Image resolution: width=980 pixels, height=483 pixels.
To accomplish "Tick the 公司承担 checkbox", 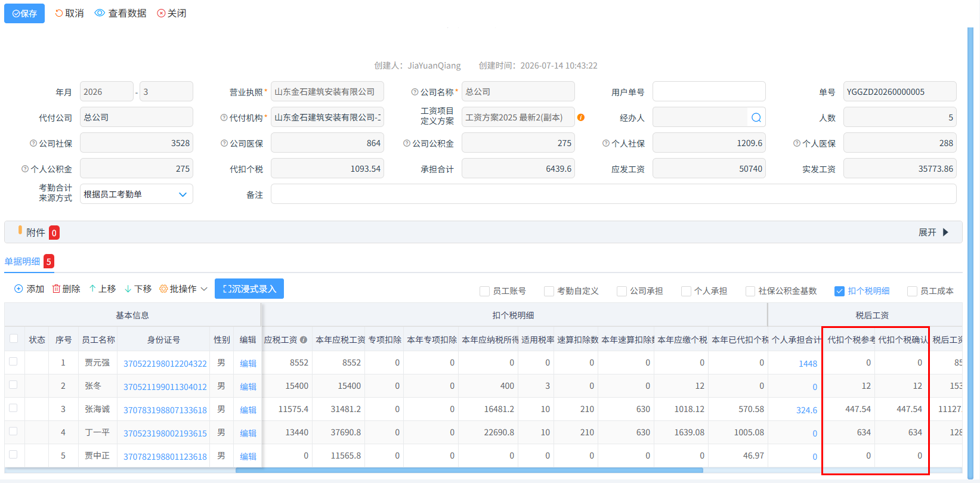I will tap(622, 291).
